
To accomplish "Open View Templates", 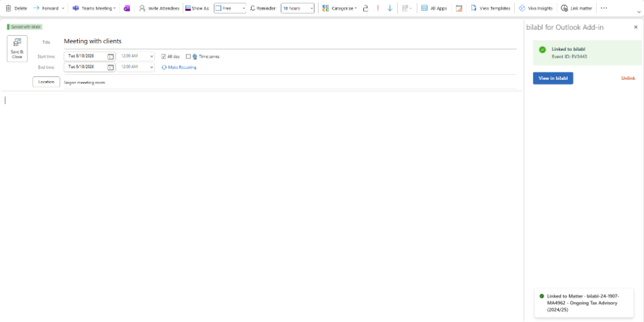I will pos(491,8).
